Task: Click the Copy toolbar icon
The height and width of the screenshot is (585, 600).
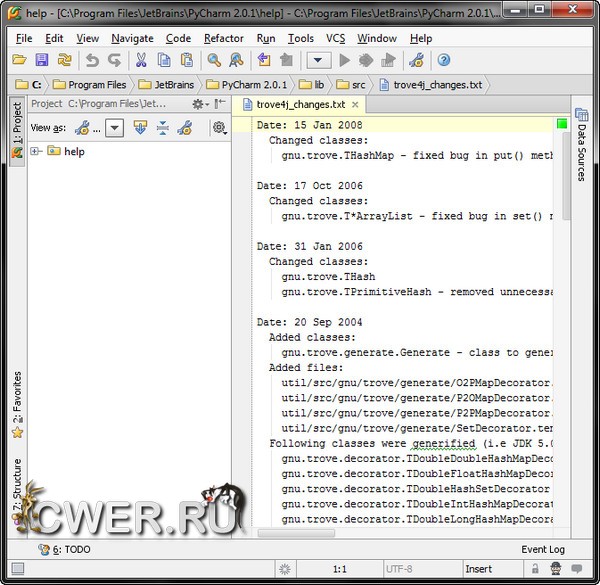Action: point(164,60)
